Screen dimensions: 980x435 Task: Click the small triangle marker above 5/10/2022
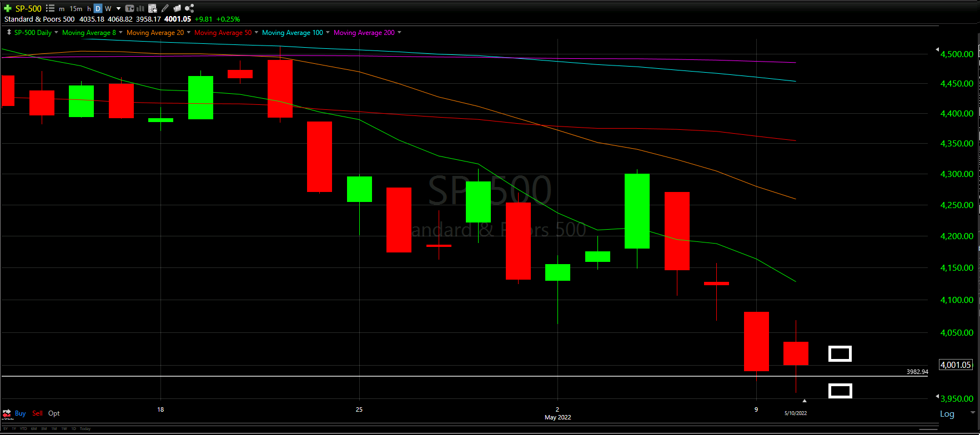(x=805, y=400)
